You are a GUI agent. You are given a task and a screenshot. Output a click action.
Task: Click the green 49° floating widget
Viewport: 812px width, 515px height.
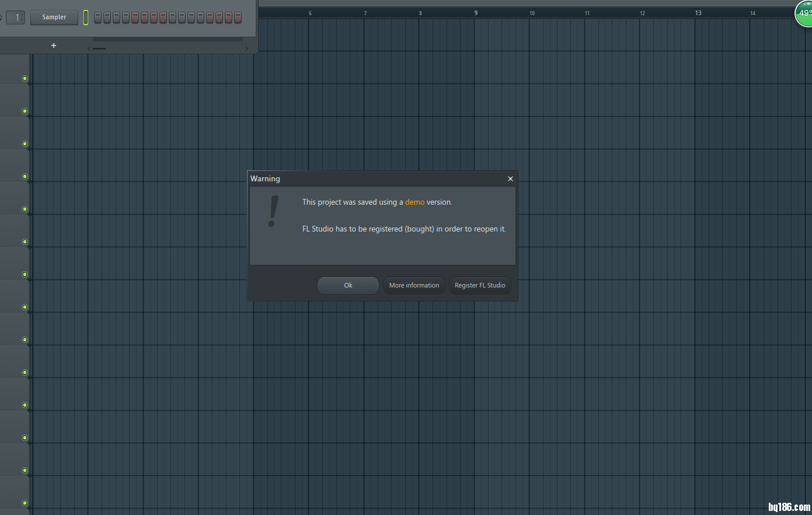(804, 13)
